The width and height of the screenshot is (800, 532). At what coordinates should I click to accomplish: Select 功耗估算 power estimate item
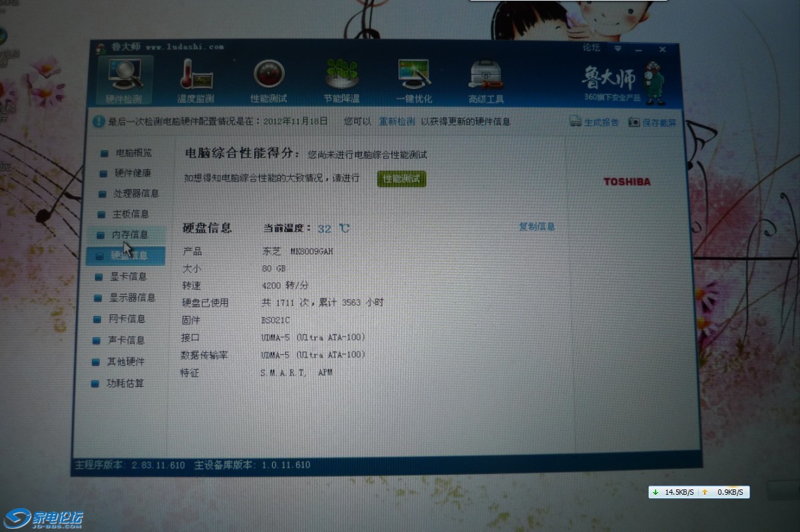point(125,384)
